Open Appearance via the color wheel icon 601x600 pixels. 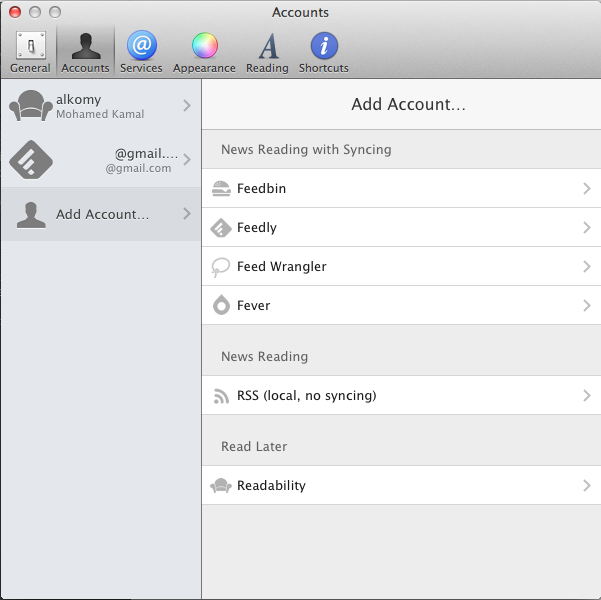click(205, 46)
